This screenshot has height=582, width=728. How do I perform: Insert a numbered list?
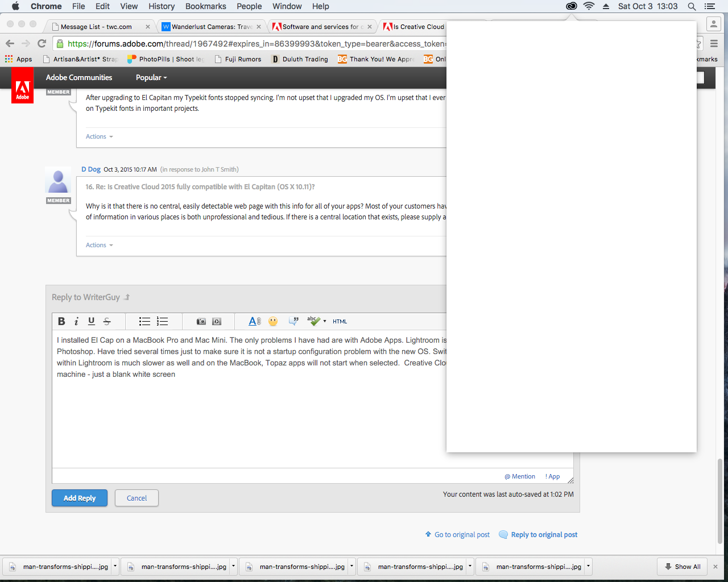pyautogui.click(x=162, y=321)
